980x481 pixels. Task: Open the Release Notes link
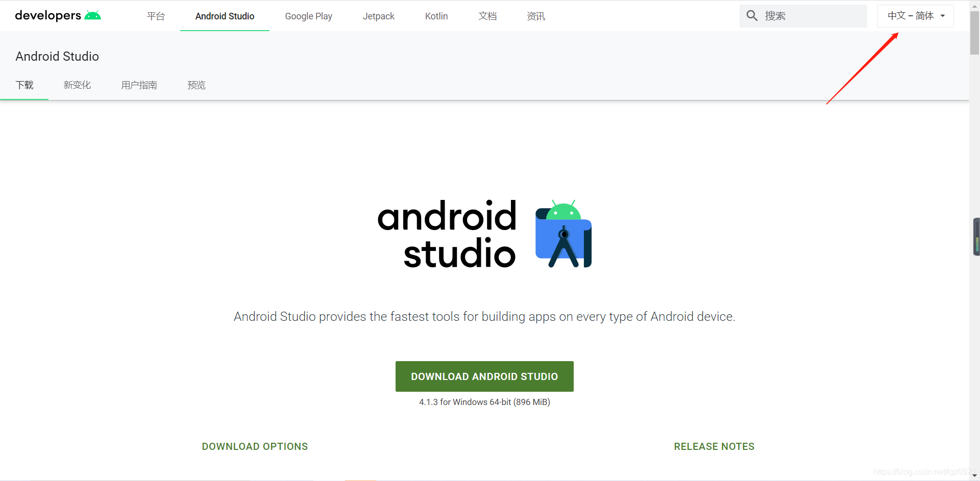pos(714,446)
